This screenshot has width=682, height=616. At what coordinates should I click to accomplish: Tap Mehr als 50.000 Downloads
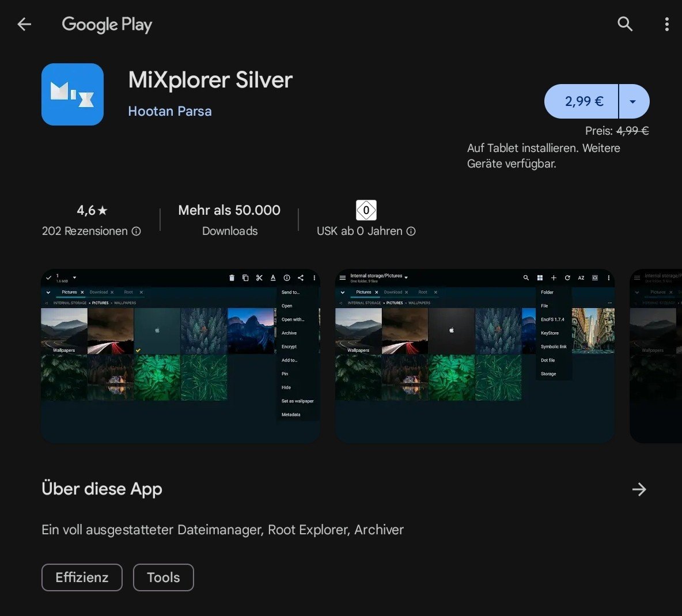pos(229,220)
